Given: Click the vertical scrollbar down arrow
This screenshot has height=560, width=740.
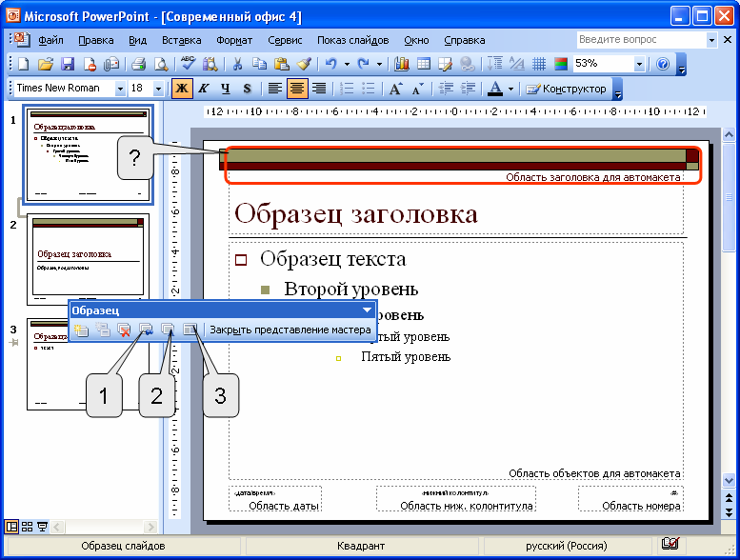Looking at the screenshot, I should (729, 480).
